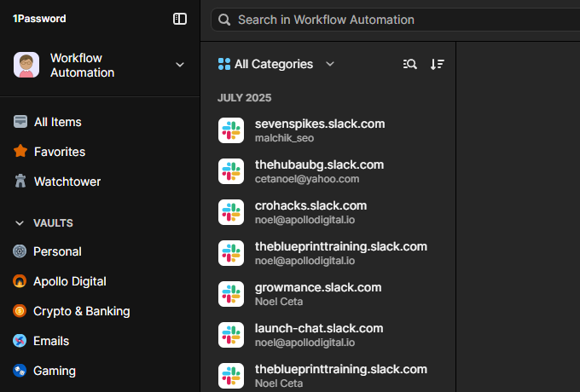Click the Slack icon for thehubaubg.slack.com
This screenshot has height=392, width=580.
(x=231, y=171)
